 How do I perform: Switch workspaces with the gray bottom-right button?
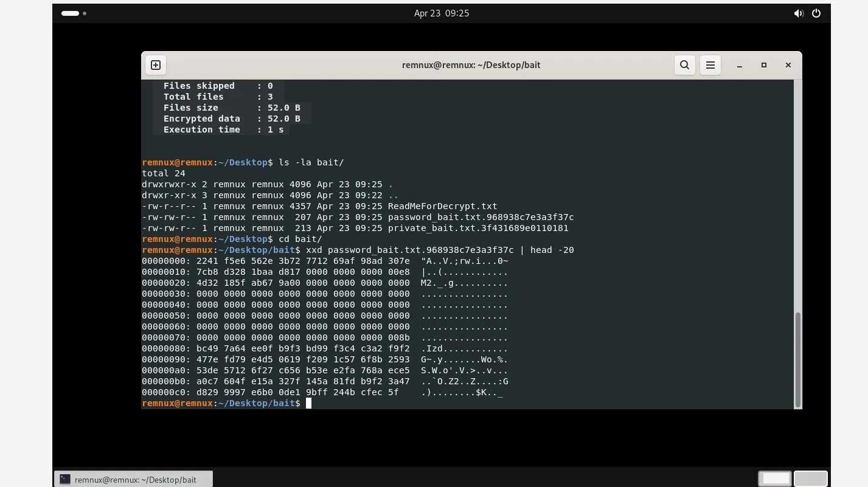click(810, 478)
